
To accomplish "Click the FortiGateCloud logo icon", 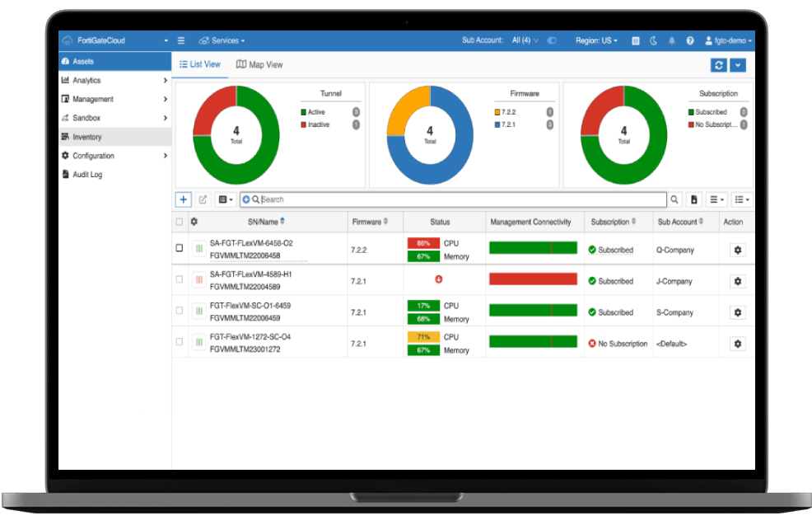I will click(x=68, y=40).
